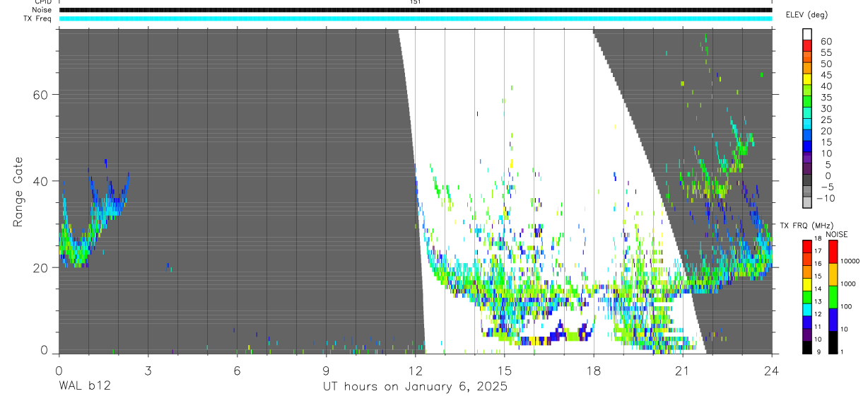This screenshot has width=868, height=401.
Task: Click TX FRQ legend value '12'
Action: pos(818,314)
